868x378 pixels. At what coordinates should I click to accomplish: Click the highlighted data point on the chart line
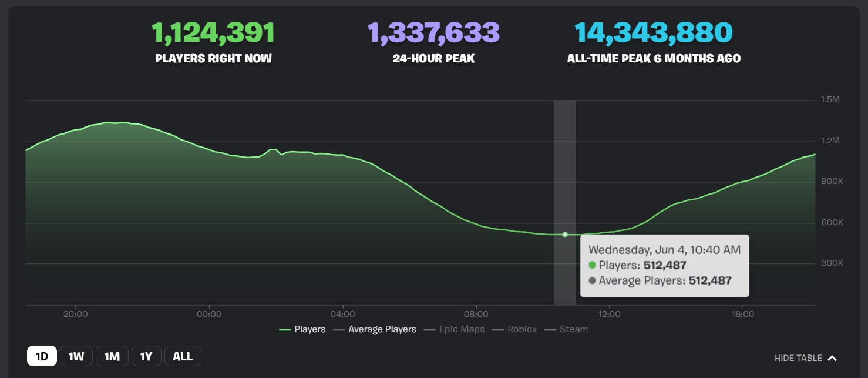click(x=565, y=235)
